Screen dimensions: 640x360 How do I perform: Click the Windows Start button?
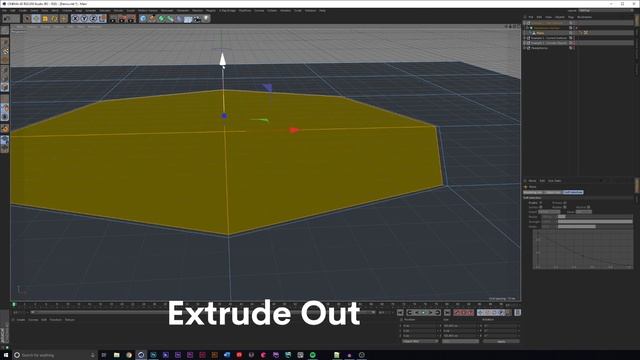click(6, 355)
